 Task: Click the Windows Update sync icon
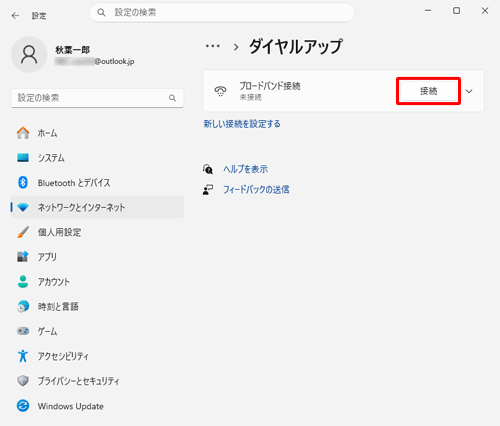tap(23, 406)
